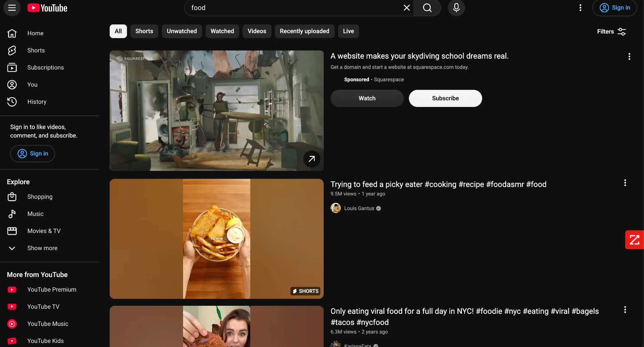The height and width of the screenshot is (347, 644).
Task: Start voice search with the microphone
Action: pos(456,8)
